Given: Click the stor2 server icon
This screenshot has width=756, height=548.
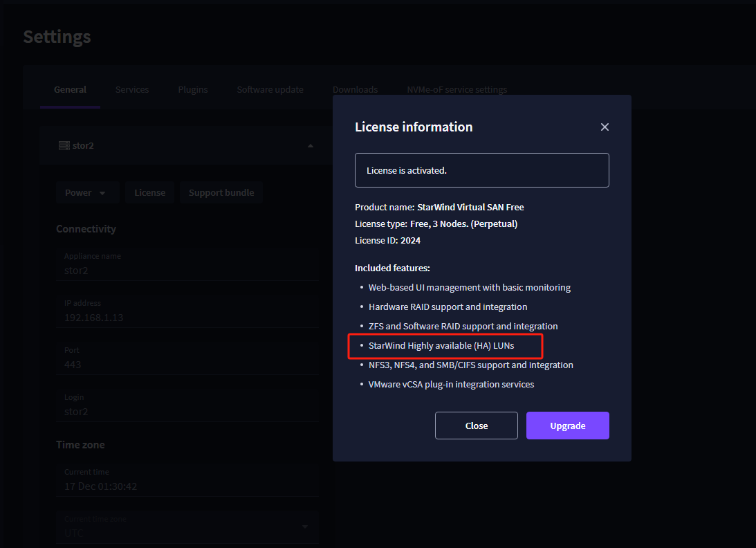Looking at the screenshot, I should point(64,146).
